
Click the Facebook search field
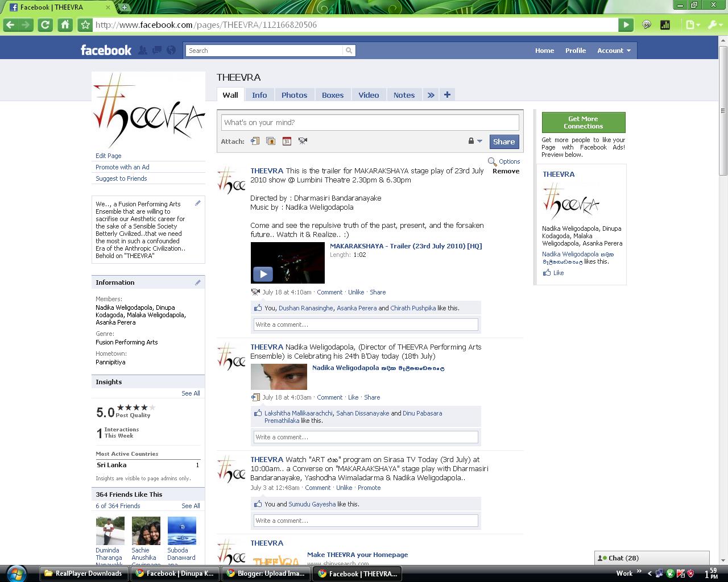click(x=264, y=51)
